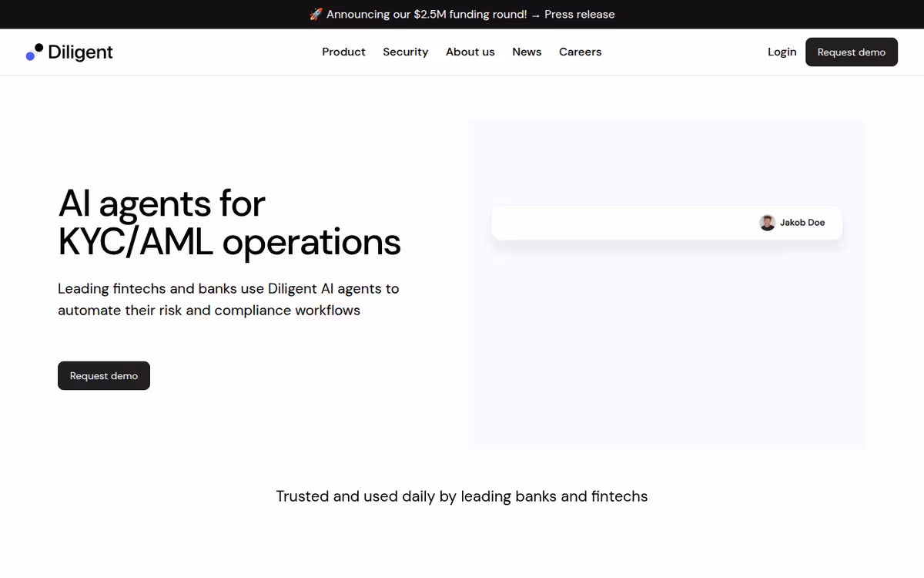Click the '$2.5M funding round' announcement text
The image size is (924, 578).
click(x=427, y=14)
